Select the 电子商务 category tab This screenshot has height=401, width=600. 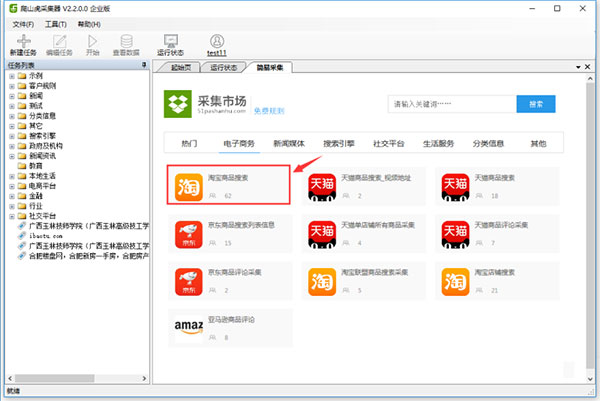239,143
